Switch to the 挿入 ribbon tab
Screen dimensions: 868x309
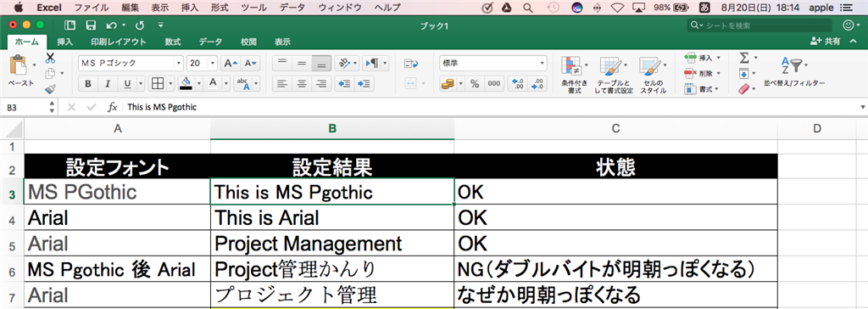(x=64, y=42)
